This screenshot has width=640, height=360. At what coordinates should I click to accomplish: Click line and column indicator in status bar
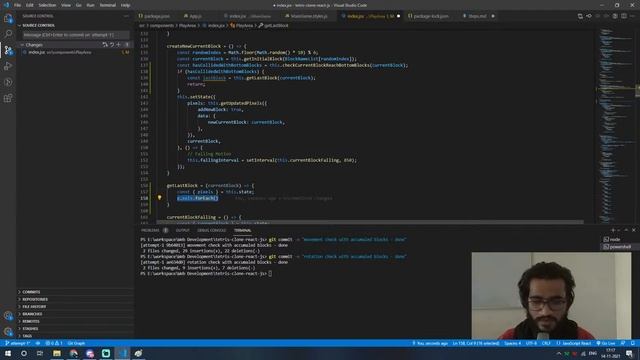tap(476, 343)
